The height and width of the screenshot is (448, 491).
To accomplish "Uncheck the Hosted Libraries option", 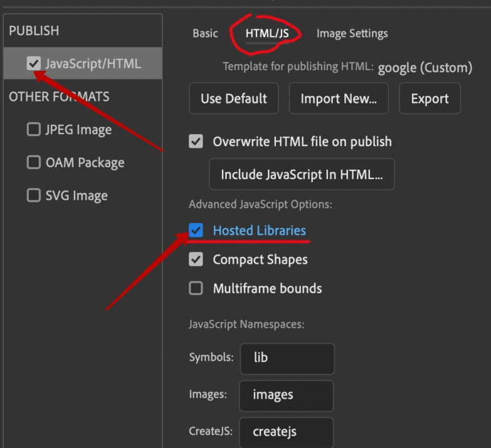I will (x=196, y=230).
